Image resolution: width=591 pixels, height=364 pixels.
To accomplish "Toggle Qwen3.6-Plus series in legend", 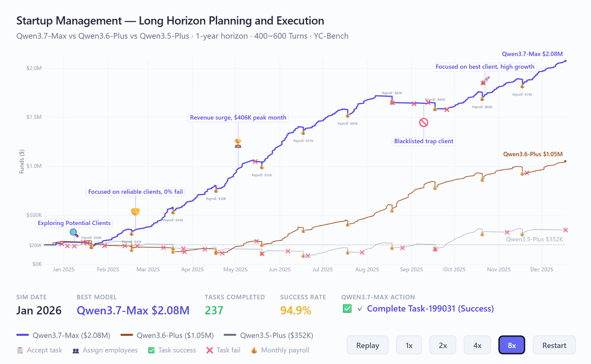I will pyautogui.click(x=167, y=335).
